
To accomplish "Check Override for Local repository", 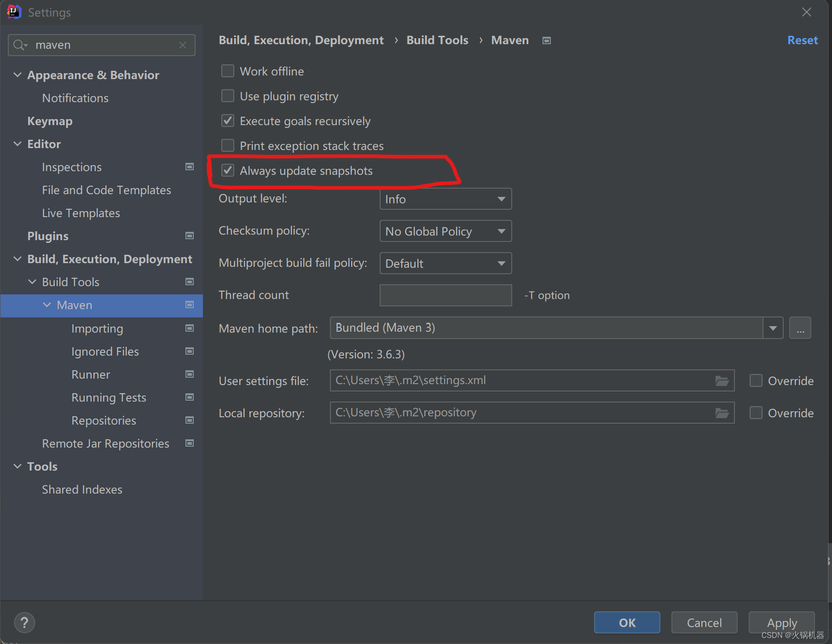I will click(x=756, y=413).
